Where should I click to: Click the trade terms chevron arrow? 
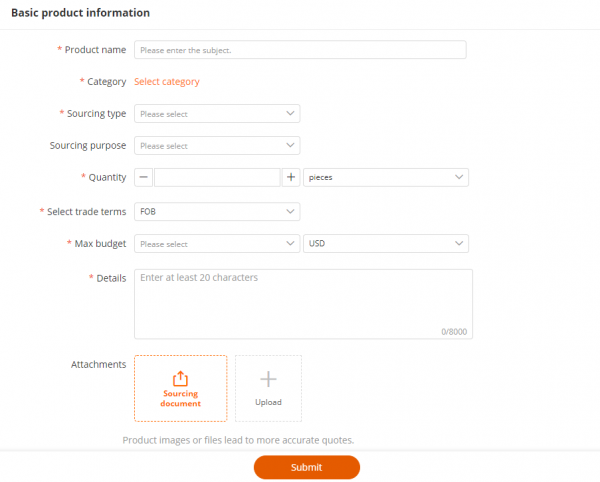tap(290, 212)
